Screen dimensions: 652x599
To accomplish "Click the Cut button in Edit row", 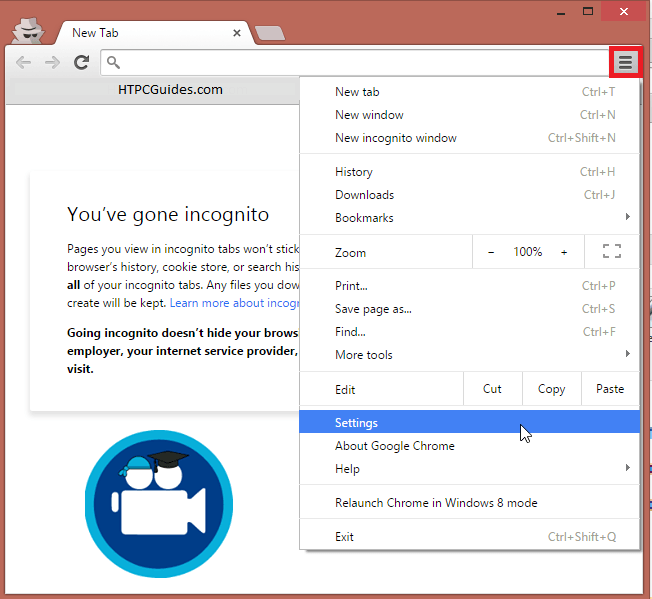I will [492, 389].
